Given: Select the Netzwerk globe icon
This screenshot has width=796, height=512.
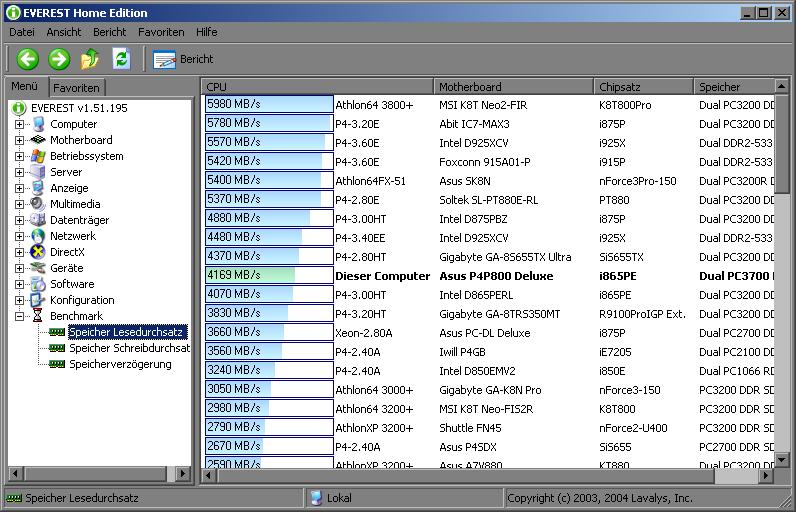Looking at the screenshot, I should pyautogui.click(x=38, y=236).
